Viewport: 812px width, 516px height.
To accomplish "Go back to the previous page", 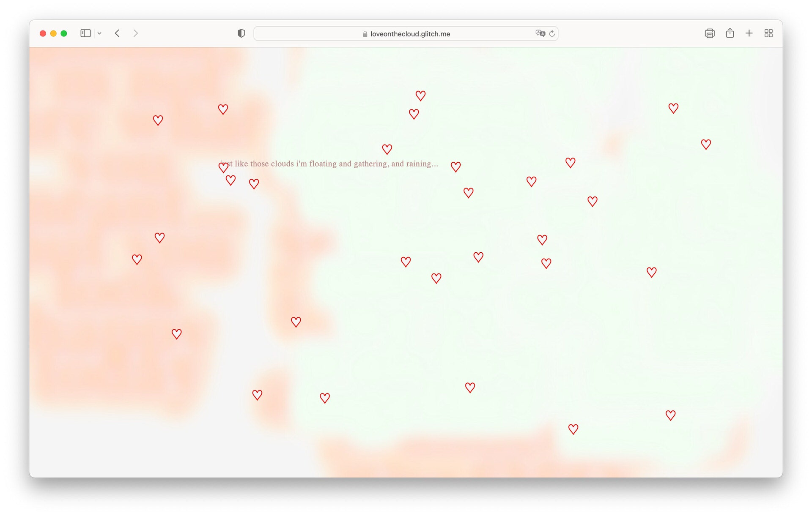I will click(x=117, y=33).
